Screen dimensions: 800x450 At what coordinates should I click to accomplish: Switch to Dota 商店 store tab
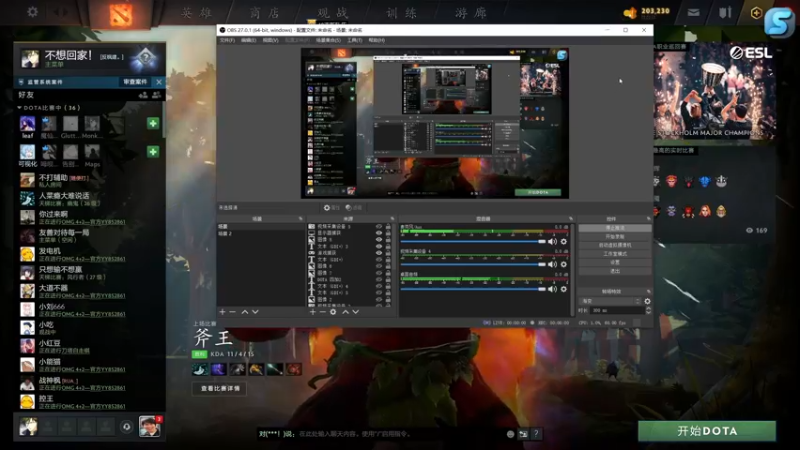(264, 13)
